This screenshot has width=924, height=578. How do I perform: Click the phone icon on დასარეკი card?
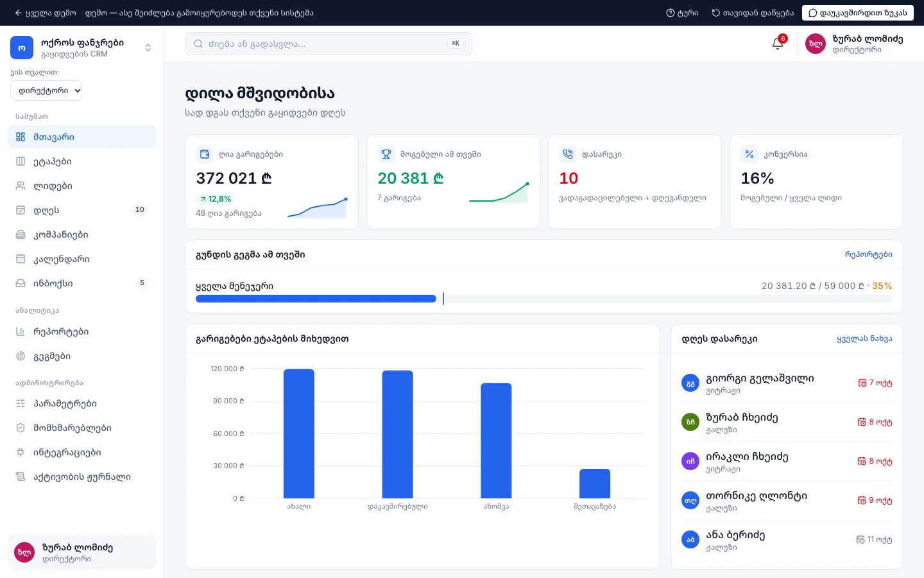click(568, 154)
